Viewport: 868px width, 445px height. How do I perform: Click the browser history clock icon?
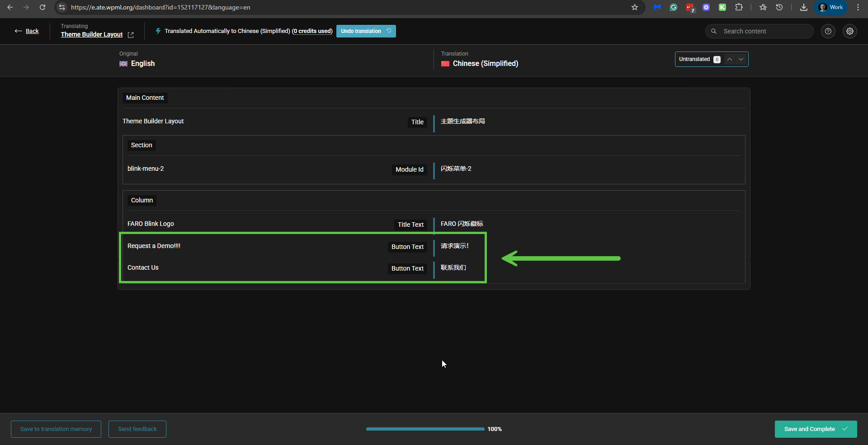point(779,7)
